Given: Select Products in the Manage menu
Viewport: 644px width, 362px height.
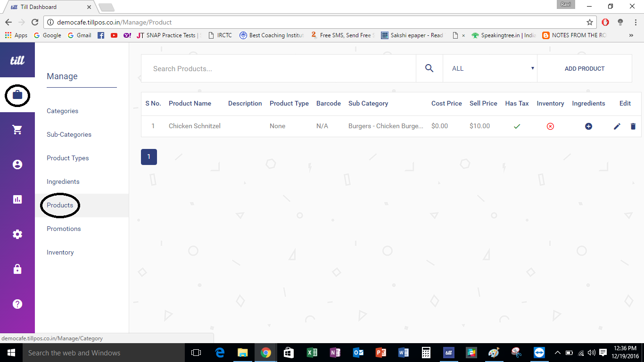Looking at the screenshot, I should 60,206.
